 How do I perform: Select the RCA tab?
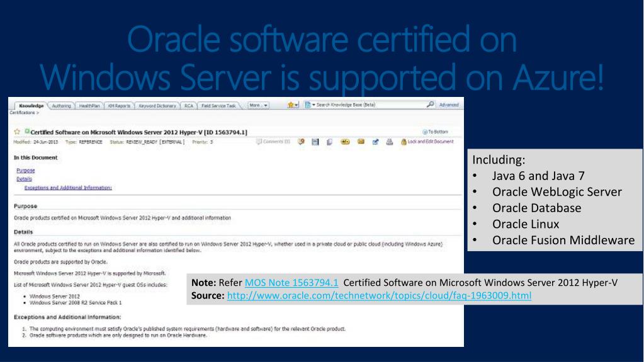(188, 106)
